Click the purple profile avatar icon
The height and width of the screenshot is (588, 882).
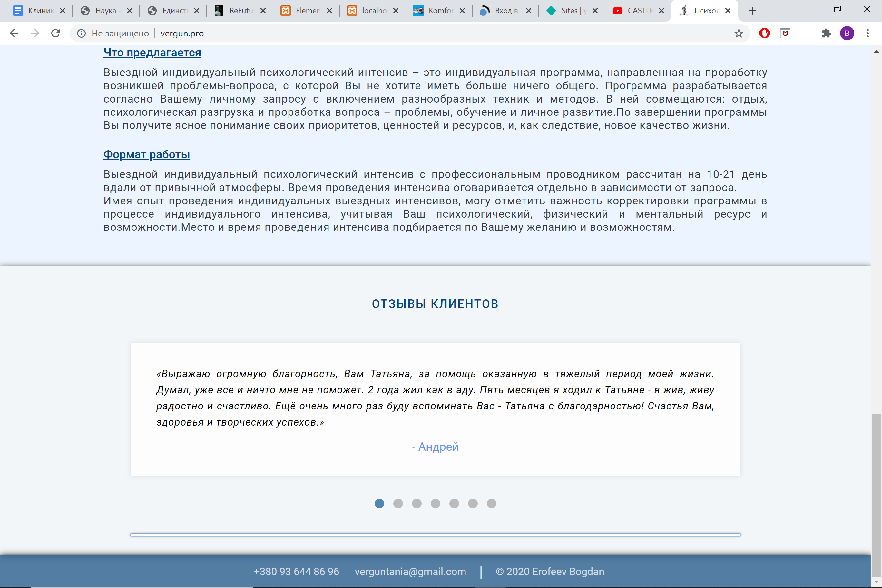(x=847, y=34)
